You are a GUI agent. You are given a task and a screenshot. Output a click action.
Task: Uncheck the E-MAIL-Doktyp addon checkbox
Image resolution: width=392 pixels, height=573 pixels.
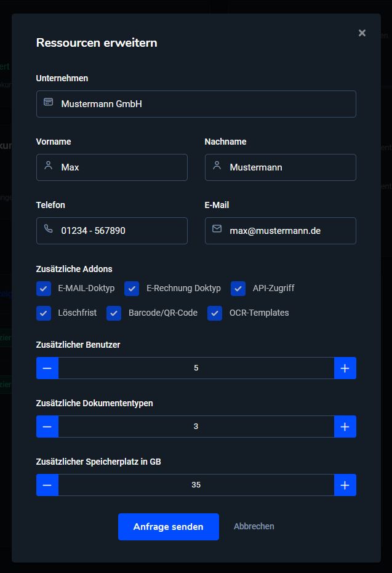click(x=44, y=288)
